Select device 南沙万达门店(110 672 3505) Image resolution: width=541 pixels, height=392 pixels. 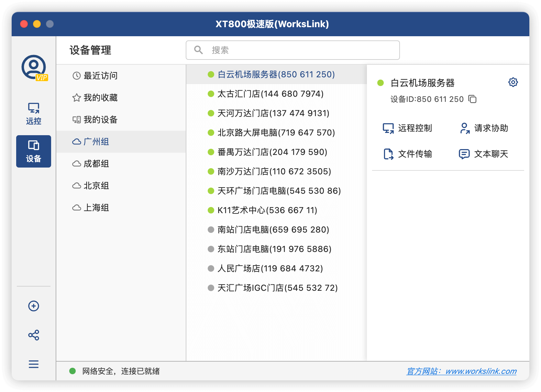(x=276, y=171)
